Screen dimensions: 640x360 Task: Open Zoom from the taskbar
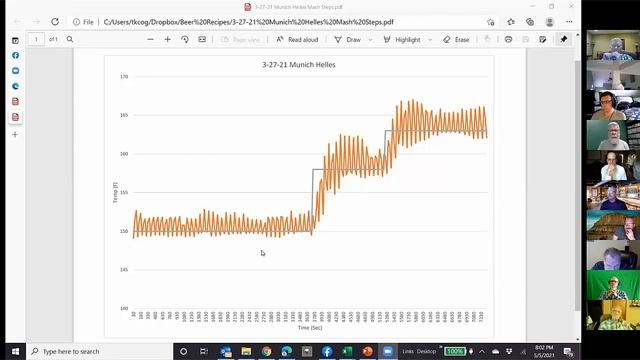[388, 351]
